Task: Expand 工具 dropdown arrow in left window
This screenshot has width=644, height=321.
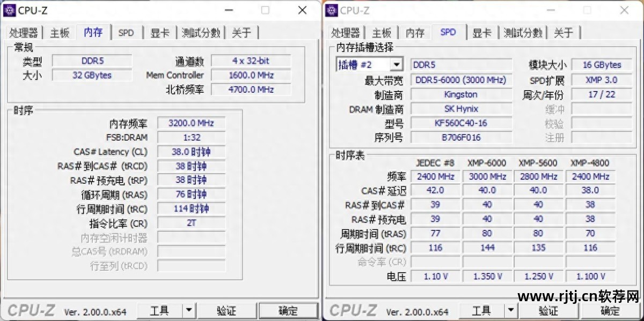Action: coord(189,310)
